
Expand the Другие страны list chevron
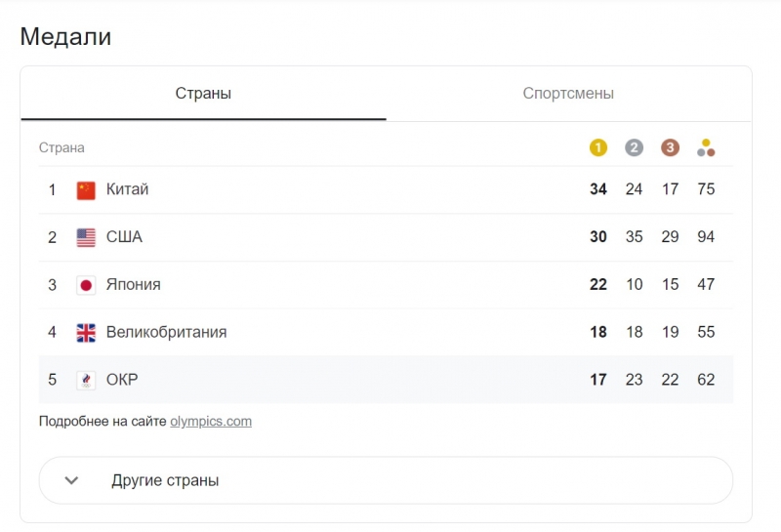pyautogui.click(x=71, y=480)
